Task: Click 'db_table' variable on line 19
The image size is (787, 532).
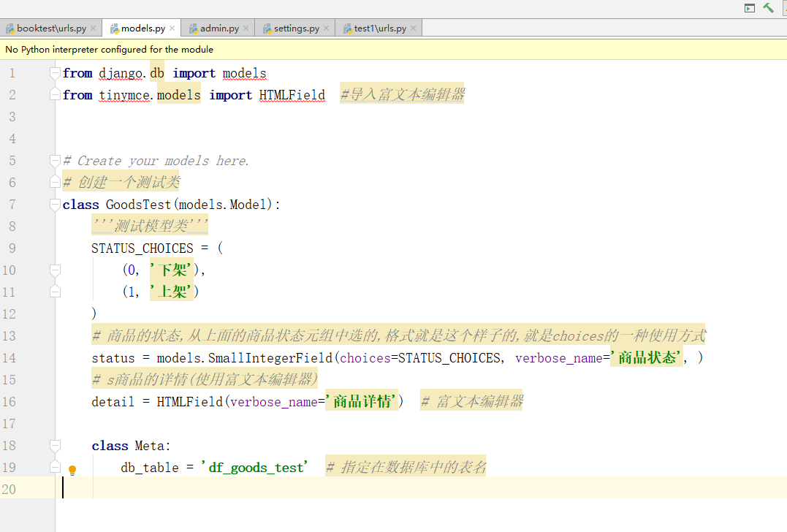Action: click(150, 467)
